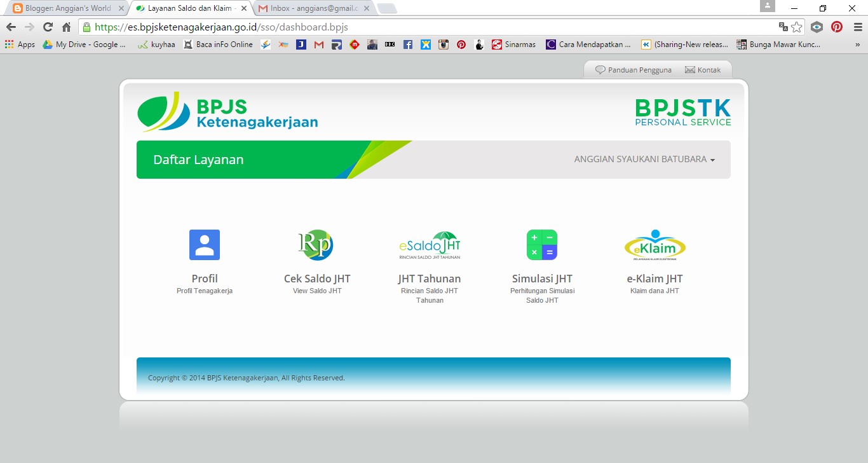The width and height of the screenshot is (868, 463).
Task: Open the Panduan Pengguna link
Action: pyautogui.click(x=634, y=70)
